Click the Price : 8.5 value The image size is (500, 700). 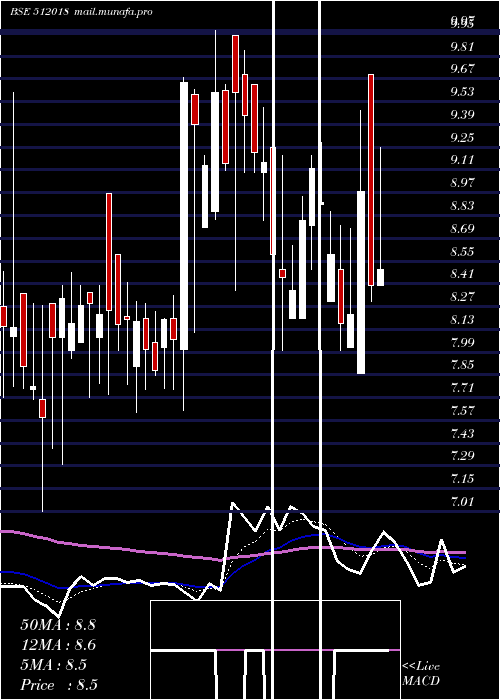click(x=59, y=685)
